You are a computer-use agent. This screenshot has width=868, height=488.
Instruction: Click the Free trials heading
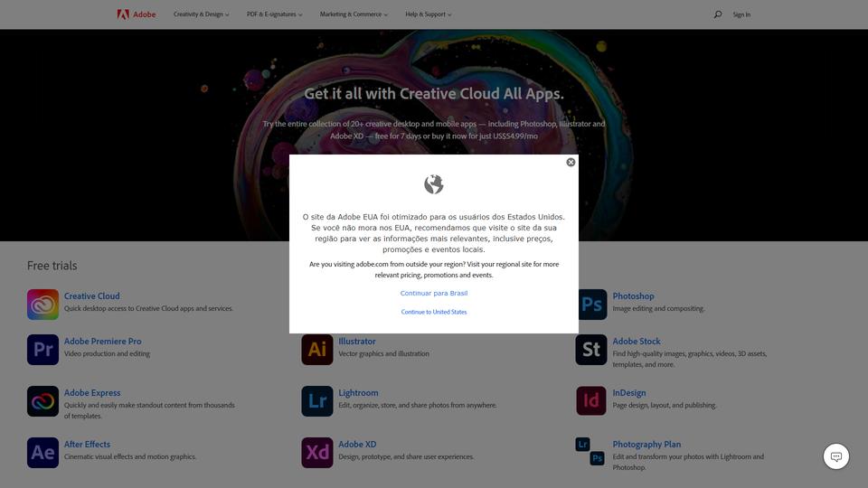(52, 266)
